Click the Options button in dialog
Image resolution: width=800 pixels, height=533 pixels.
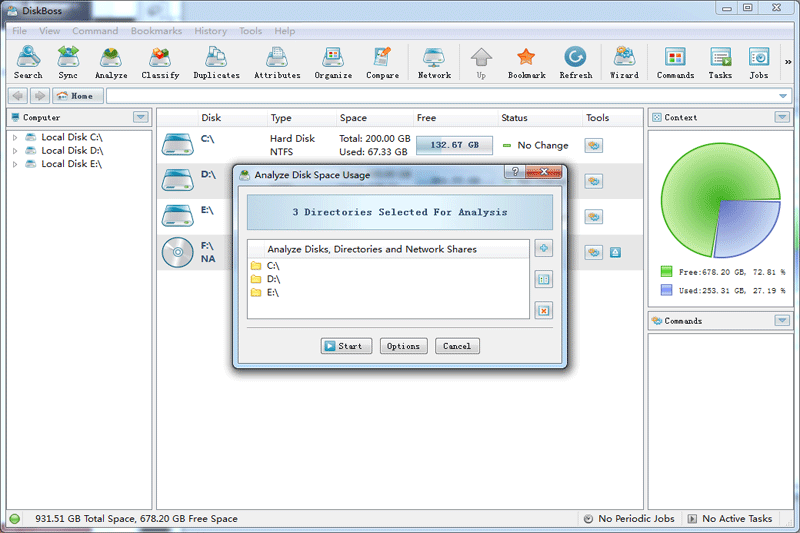403,346
